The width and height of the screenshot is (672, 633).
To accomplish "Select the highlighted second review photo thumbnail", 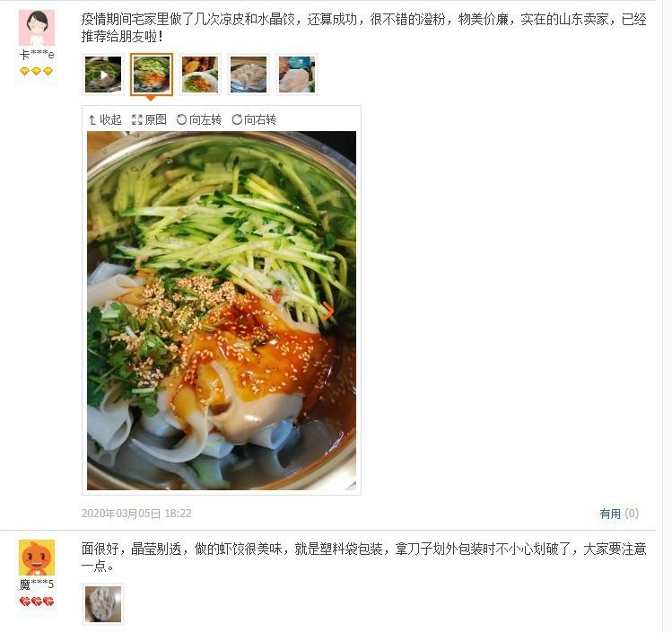I will coord(152,75).
